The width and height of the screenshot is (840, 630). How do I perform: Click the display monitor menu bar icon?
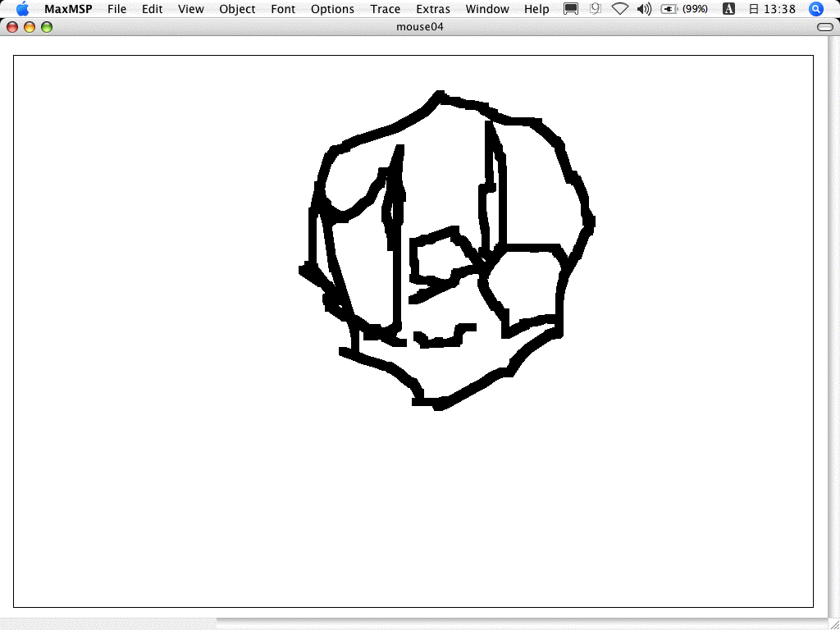571,9
